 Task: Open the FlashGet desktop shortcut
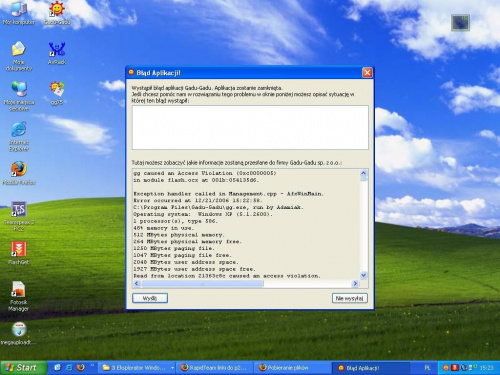coord(19,253)
